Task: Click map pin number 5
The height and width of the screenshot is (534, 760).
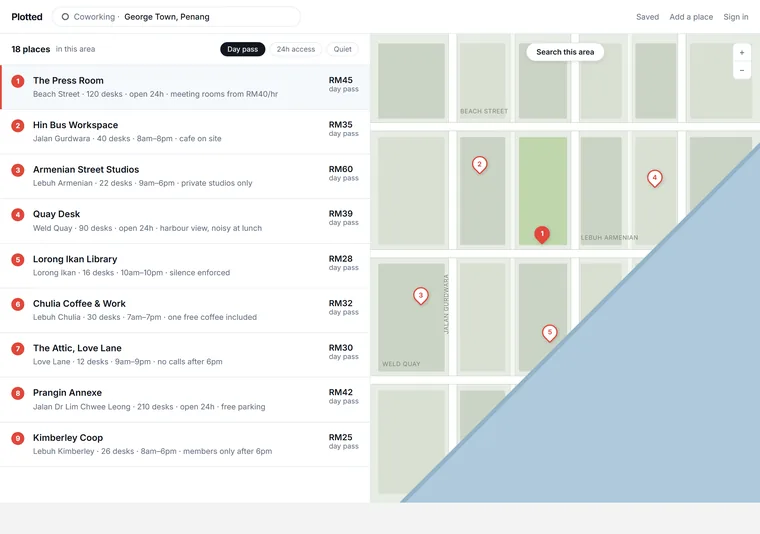Action: click(549, 333)
